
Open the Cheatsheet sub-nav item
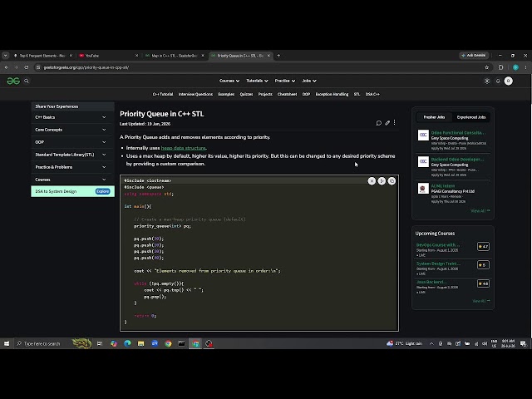pos(287,94)
